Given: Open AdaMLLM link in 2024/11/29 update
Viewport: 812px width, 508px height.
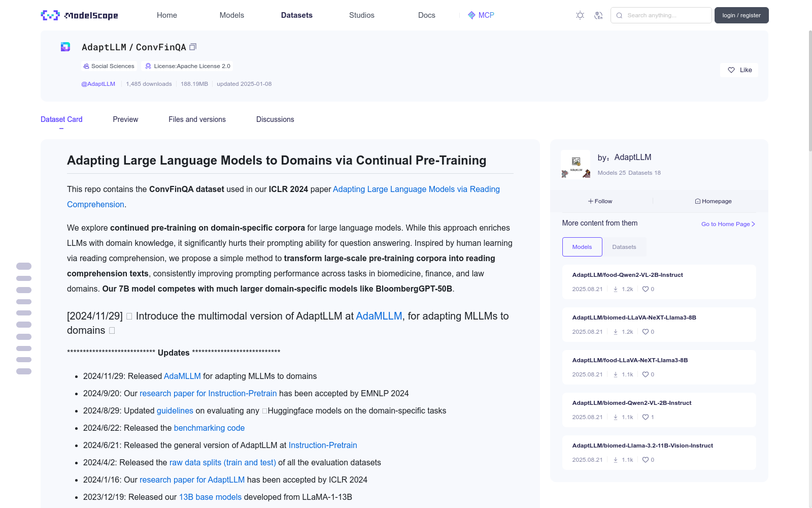Looking at the screenshot, I should (x=182, y=376).
